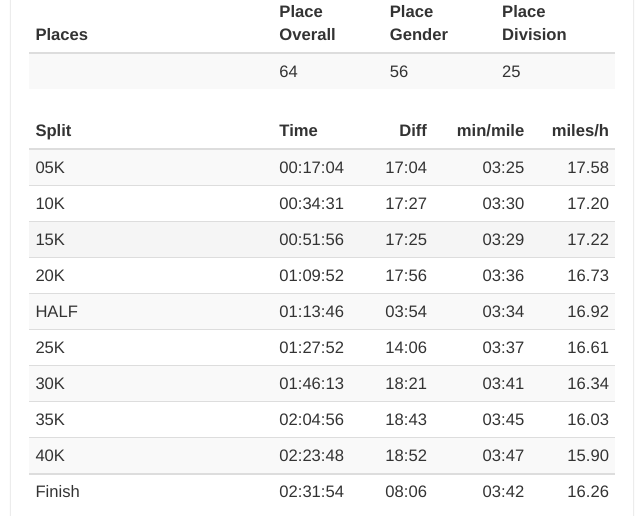Screen dimensions: 639x516
Task: Select the Time column header
Action: tap(298, 131)
